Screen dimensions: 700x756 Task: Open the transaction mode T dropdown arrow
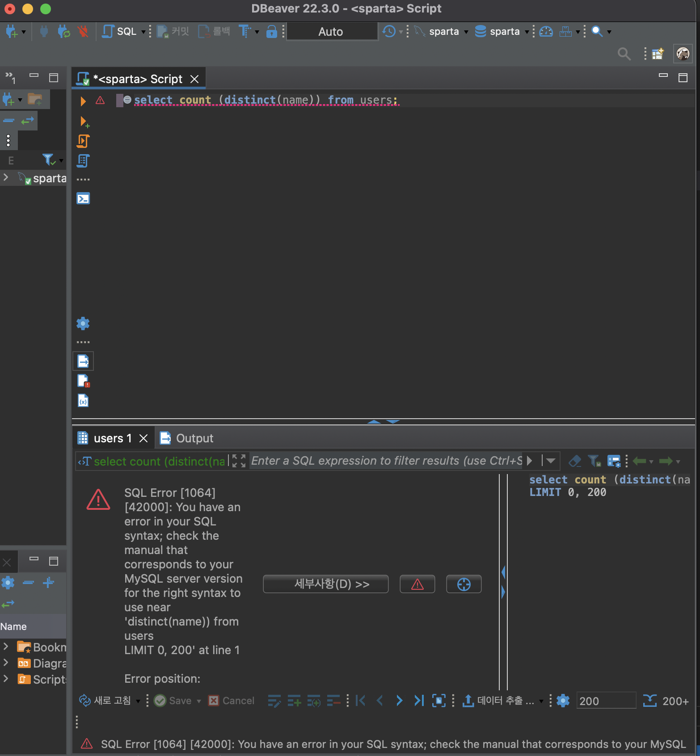(257, 32)
